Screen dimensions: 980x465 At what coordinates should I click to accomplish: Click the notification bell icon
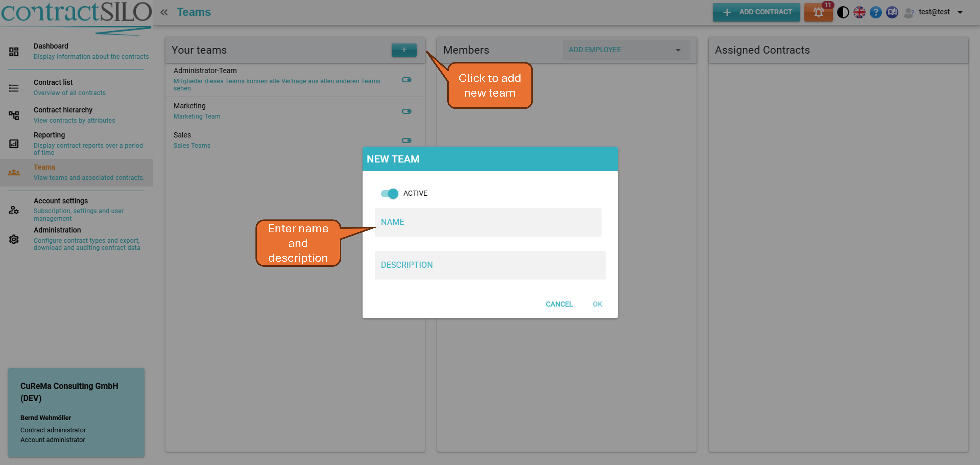818,12
